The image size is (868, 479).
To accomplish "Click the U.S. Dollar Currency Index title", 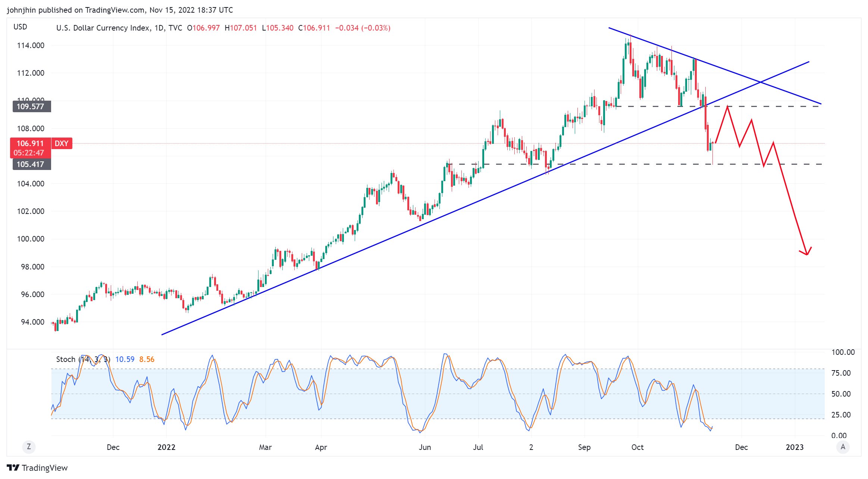I will click(x=103, y=28).
